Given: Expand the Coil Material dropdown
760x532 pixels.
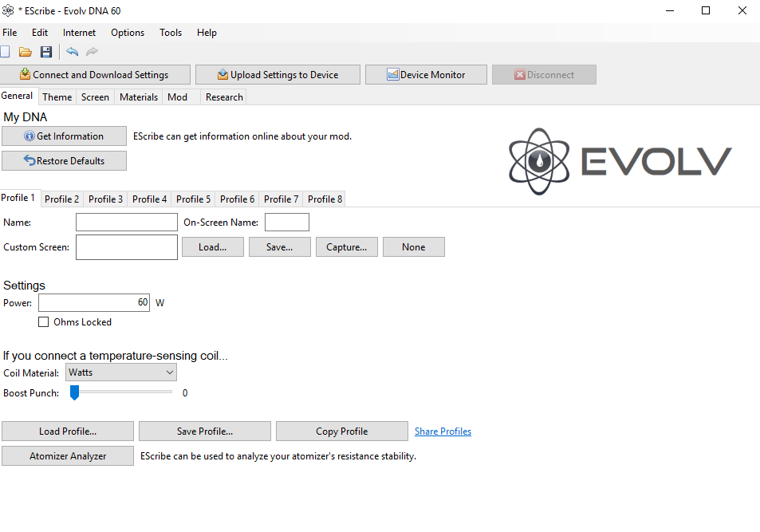Looking at the screenshot, I should (121, 372).
